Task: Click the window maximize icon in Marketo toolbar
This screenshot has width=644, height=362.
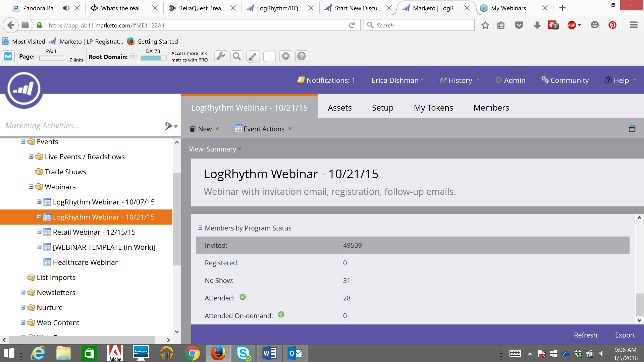Action: pyautogui.click(x=632, y=129)
